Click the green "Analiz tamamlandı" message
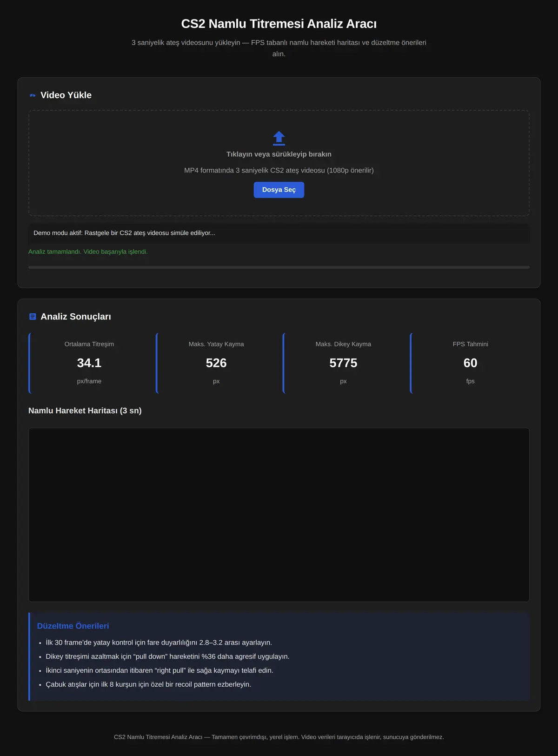 click(x=88, y=252)
